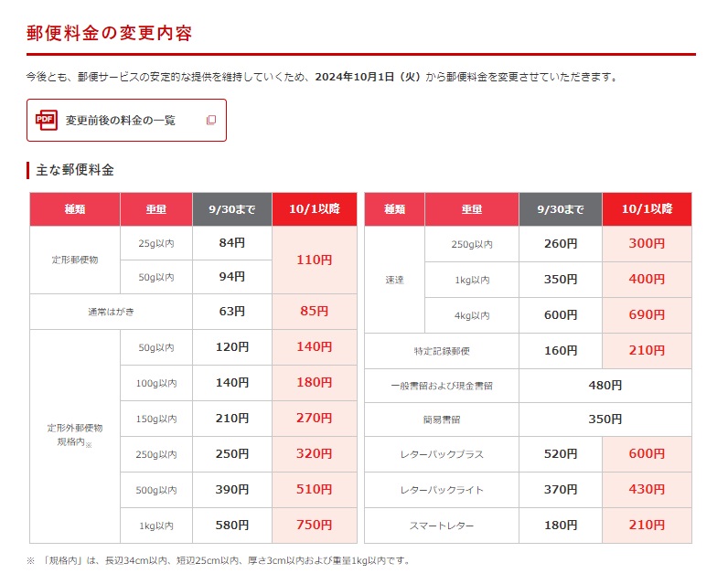Viewport: 728px width, 584px height.
Task: Click the 郵便料金の変更内容 page heading
Action: [x=109, y=33]
